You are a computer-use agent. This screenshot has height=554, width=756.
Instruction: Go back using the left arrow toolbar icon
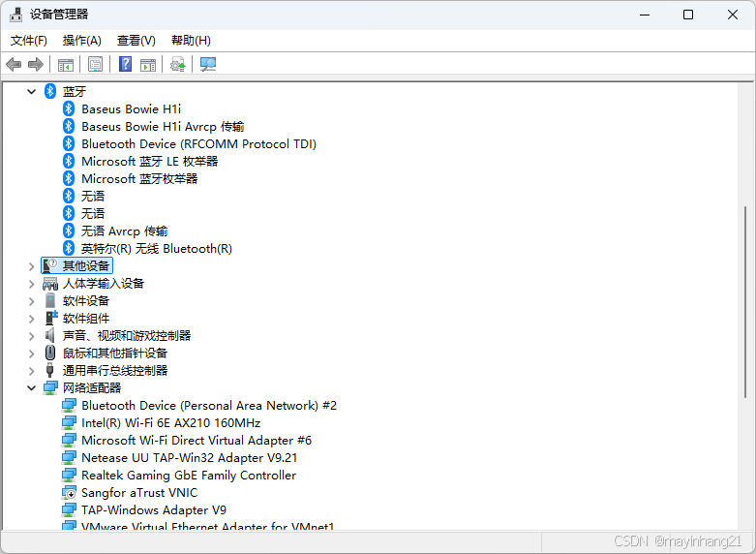(x=14, y=64)
